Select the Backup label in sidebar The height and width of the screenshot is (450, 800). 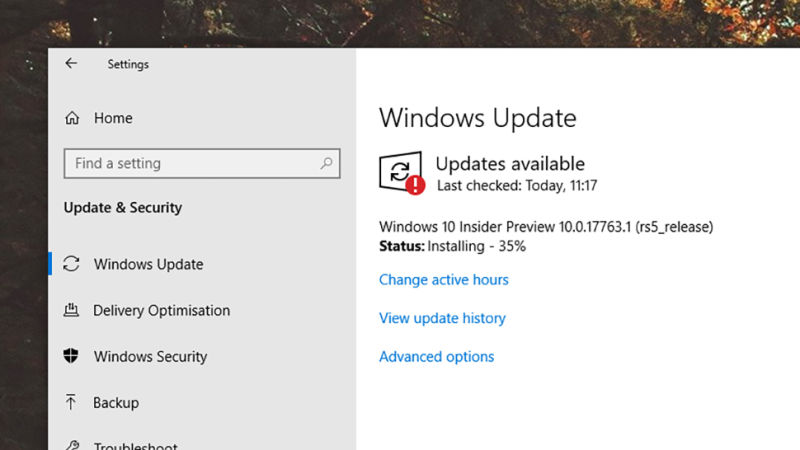click(116, 402)
